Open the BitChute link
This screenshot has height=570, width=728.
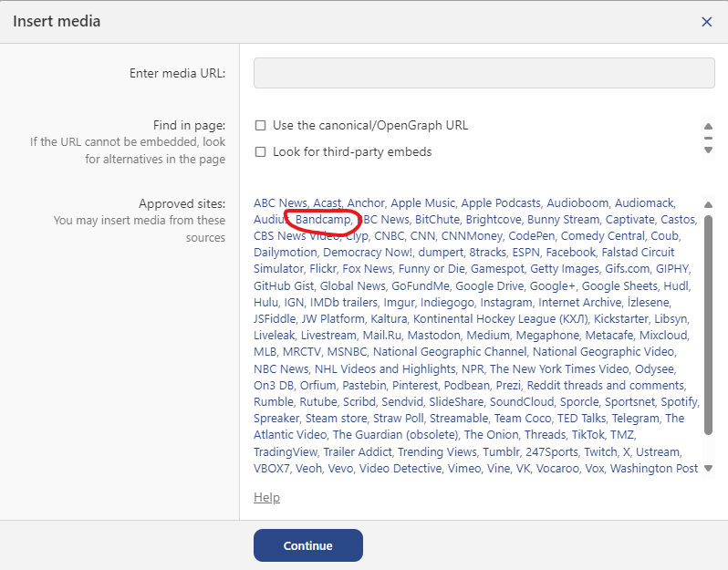tap(437, 219)
